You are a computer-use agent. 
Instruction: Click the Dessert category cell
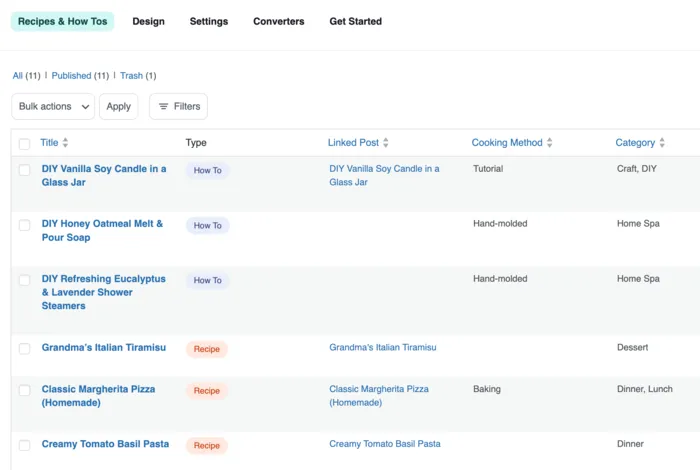(x=632, y=347)
